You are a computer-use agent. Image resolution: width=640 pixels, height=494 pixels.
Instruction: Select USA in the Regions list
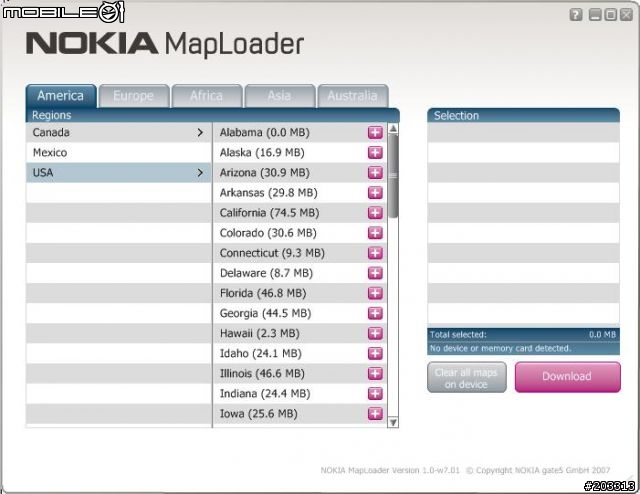pyautogui.click(x=118, y=173)
